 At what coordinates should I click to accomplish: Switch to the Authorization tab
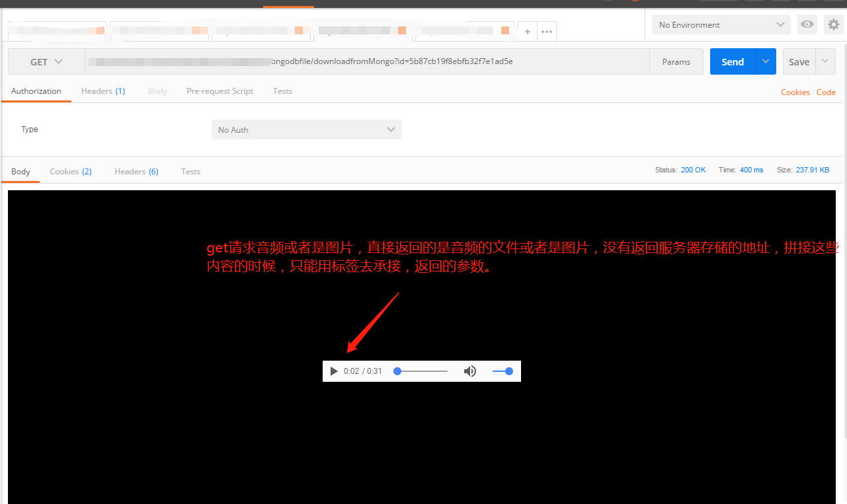[x=36, y=91]
